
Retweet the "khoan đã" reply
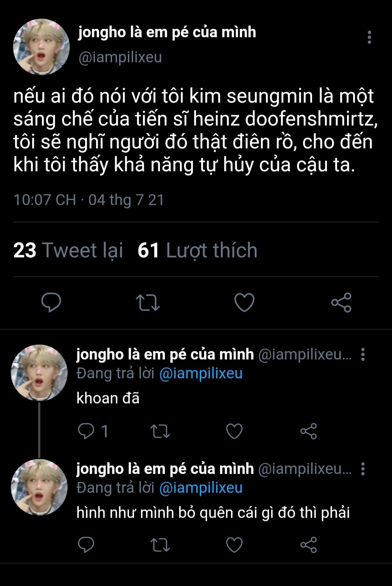click(x=160, y=431)
